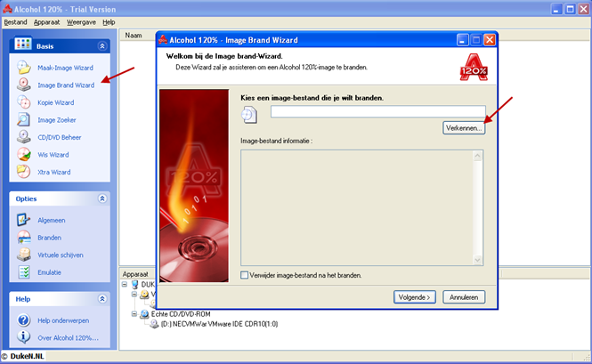The height and width of the screenshot is (364, 592).
Task: Click the DUK computer icon in device tree
Action: click(x=134, y=284)
